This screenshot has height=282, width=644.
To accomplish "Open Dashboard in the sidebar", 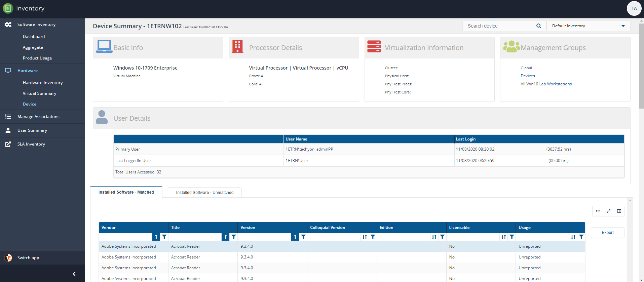I will point(34,37).
